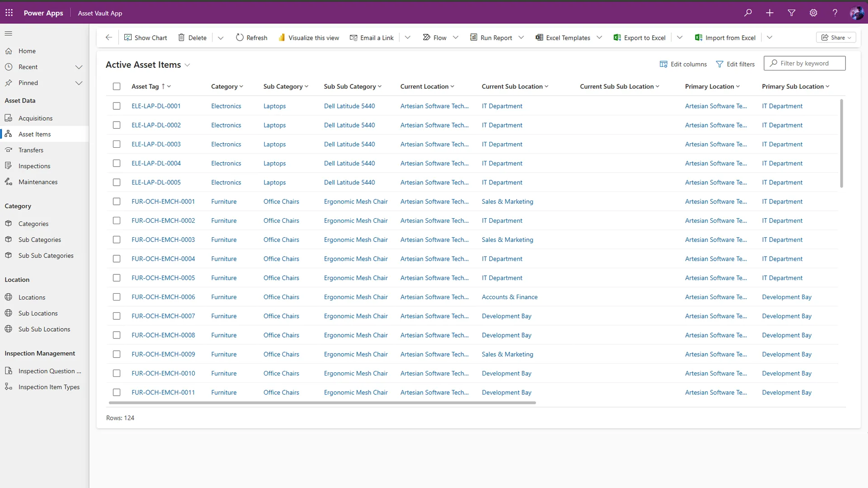Click the Show Chart toolbar icon
This screenshot has width=868, height=488.
[x=128, y=38]
